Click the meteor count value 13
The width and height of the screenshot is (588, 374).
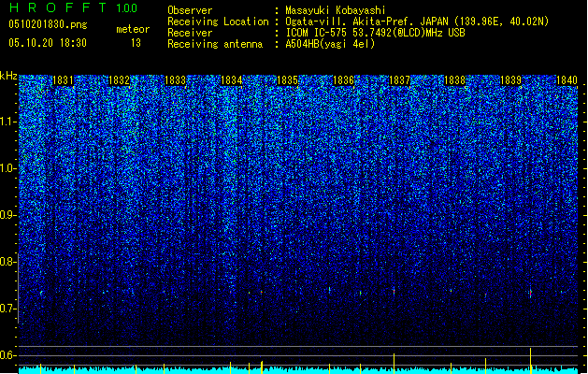point(136,43)
